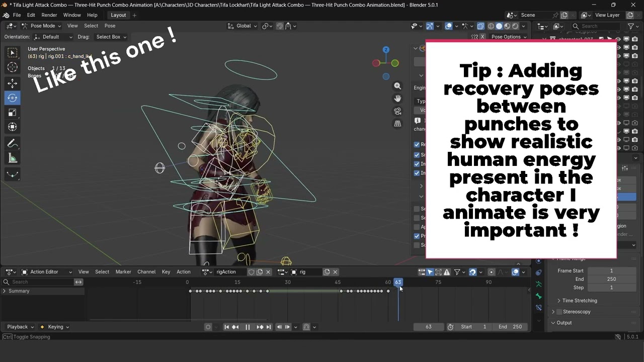This screenshot has width=644, height=362.
Task: Unlink the rigAction action
Action: (x=268, y=272)
